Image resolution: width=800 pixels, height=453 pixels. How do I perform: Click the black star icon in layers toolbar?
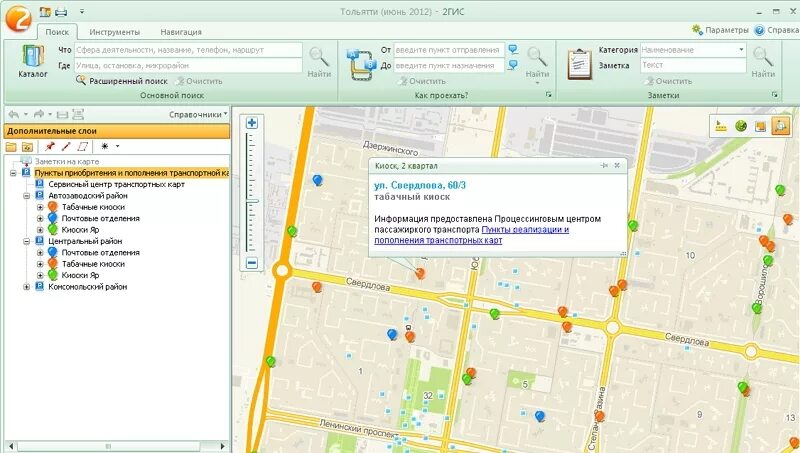(x=105, y=146)
